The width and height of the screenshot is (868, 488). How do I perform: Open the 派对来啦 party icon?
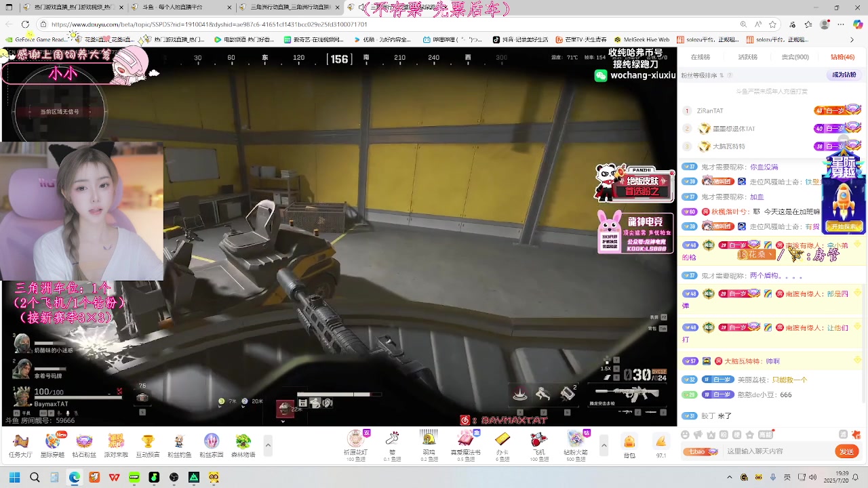[116, 445]
